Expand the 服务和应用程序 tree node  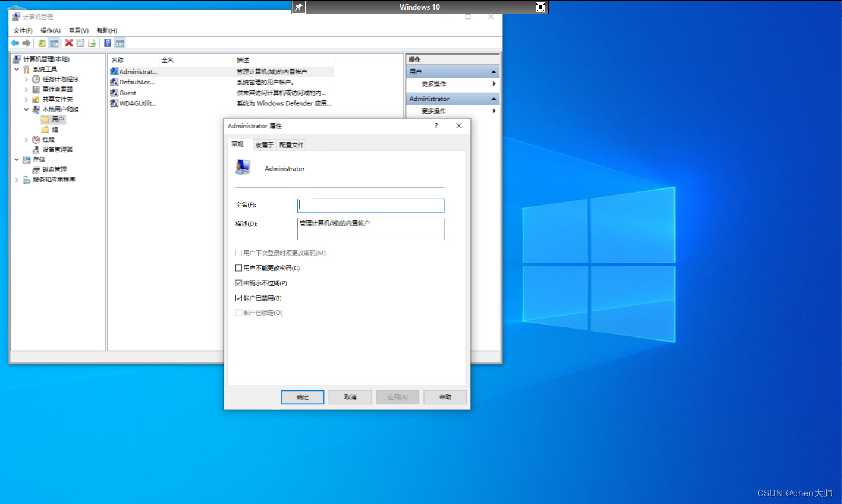17,179
